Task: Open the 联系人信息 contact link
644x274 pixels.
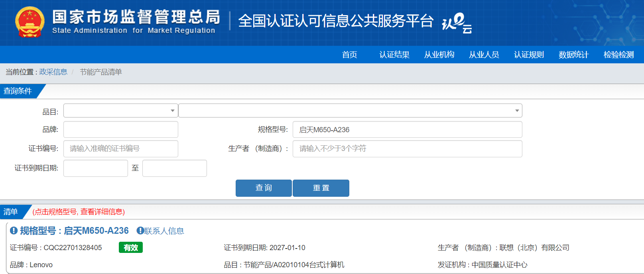Action: click(164, 231)
